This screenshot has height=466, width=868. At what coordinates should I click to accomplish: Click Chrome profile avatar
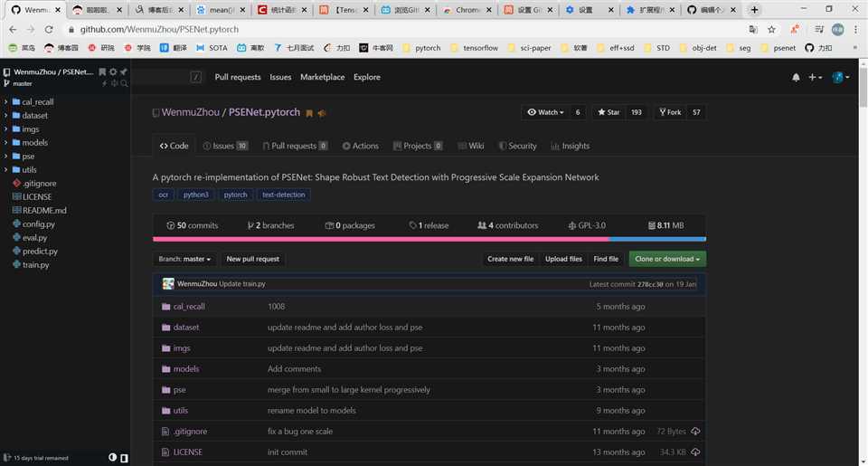click(837, 29)
